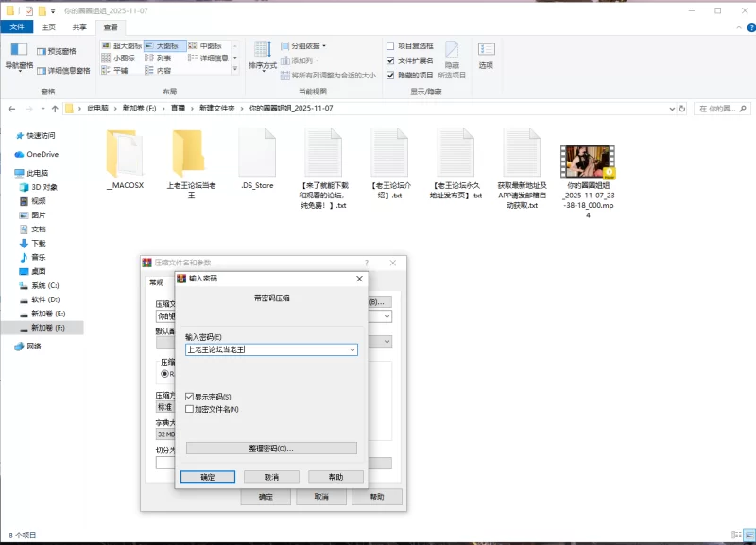
Task: Expand the password field dropdown arrow
Action: coord(352,349)
